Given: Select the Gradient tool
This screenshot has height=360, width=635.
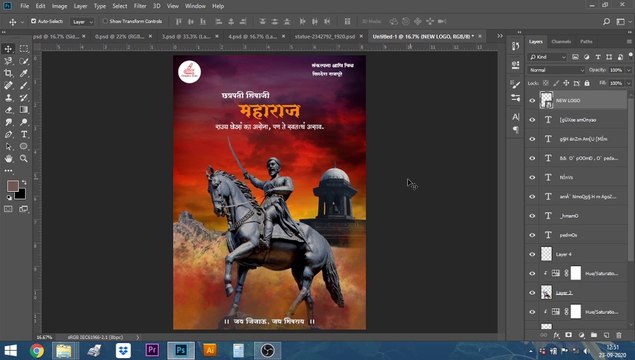Looking at the screenshot, I should 24,110.
